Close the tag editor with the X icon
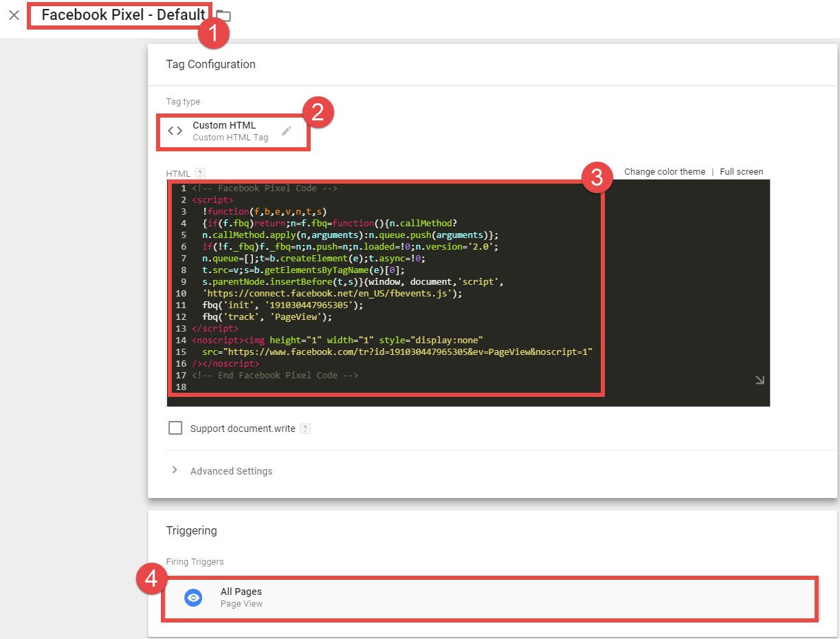 (14, 15)
